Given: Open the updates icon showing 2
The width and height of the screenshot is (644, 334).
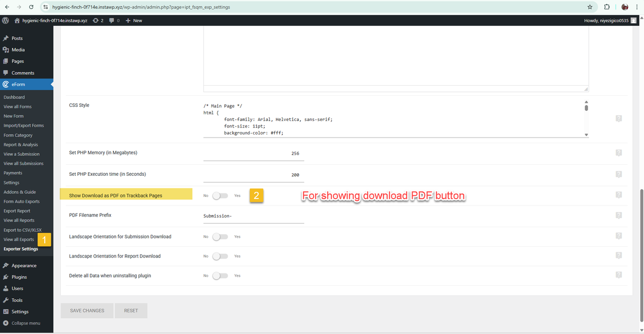Looking at the screenshot, I should 98,20.
